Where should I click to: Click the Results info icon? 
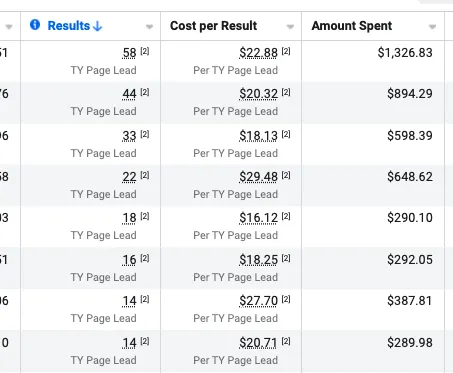point(35,25)
